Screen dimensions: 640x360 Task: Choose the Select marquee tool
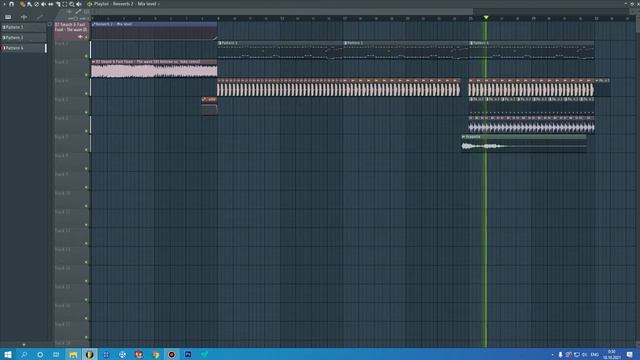tap(64, 4)
